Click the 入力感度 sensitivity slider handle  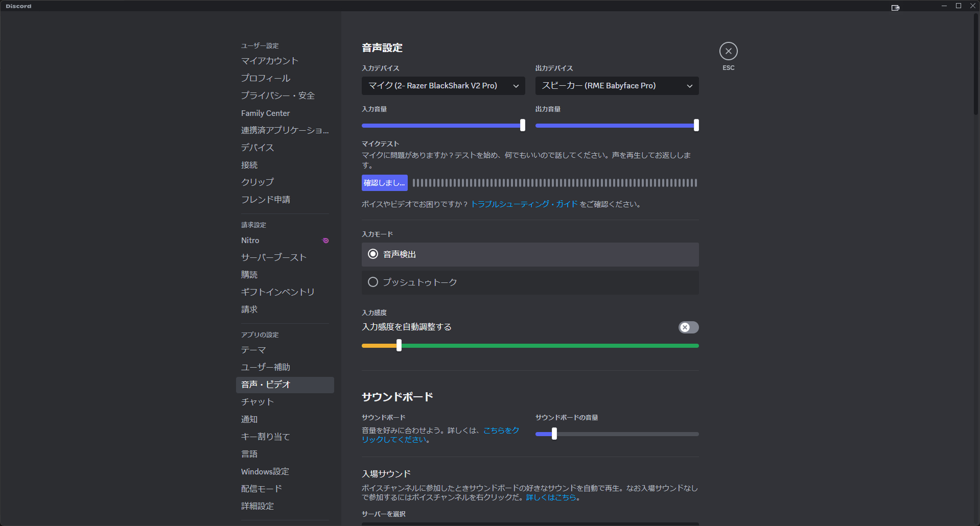coord(399,346)
